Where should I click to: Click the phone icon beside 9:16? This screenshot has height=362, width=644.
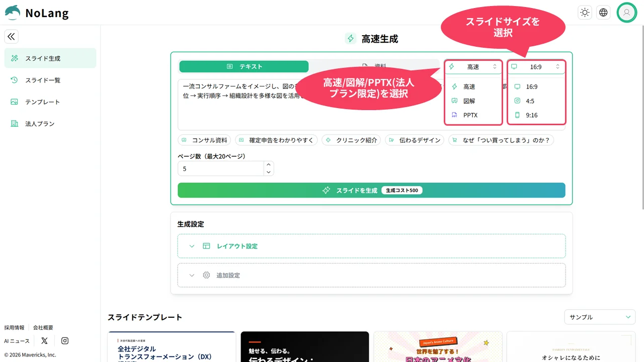point(517,115)
